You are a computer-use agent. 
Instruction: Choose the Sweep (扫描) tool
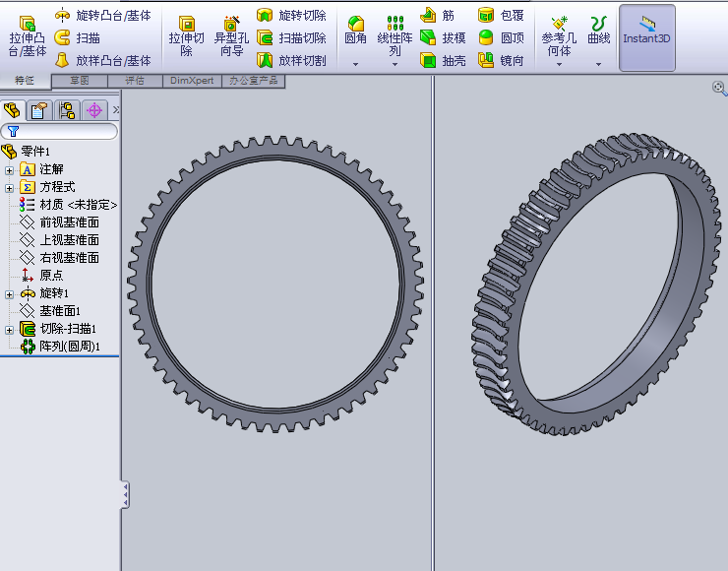pyautogui.click(x=77, y=37)
